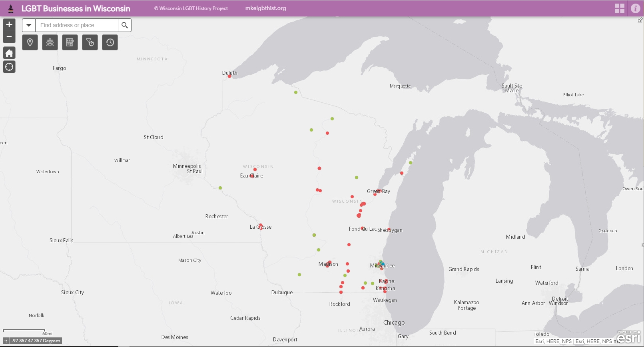Zoom in on the map
This screenshot has height=347, width=644.
[x=9, y=24]
